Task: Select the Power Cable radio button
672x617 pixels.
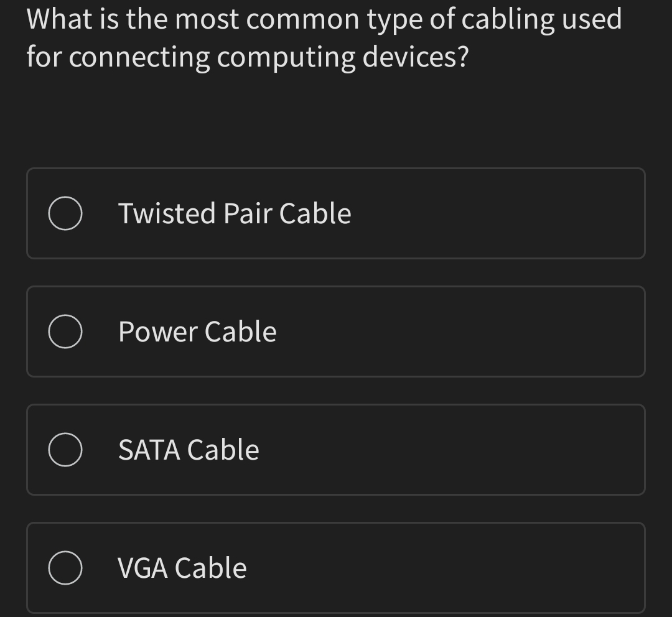Action: pos(65,332)
